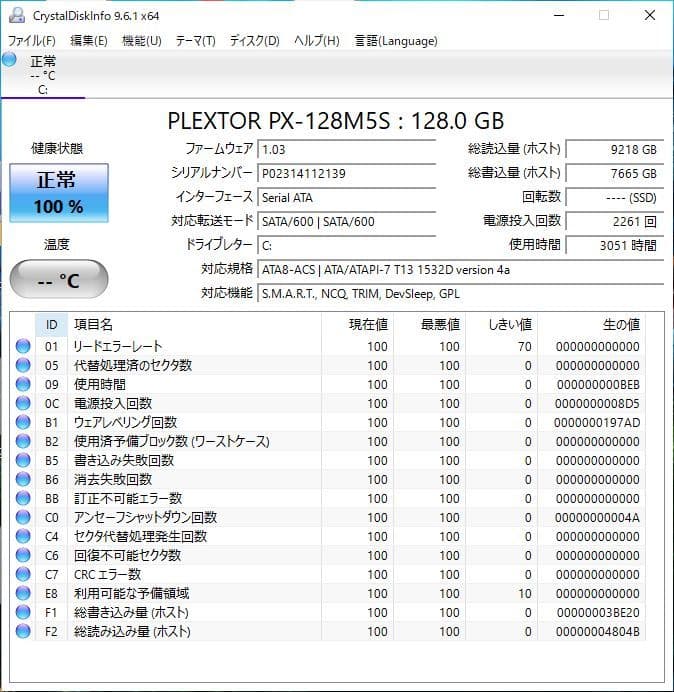Click threshold value 10 for 利用可能な予備領域
The width and height of the screenshot is (674, 692).
(x=525, y=593)
